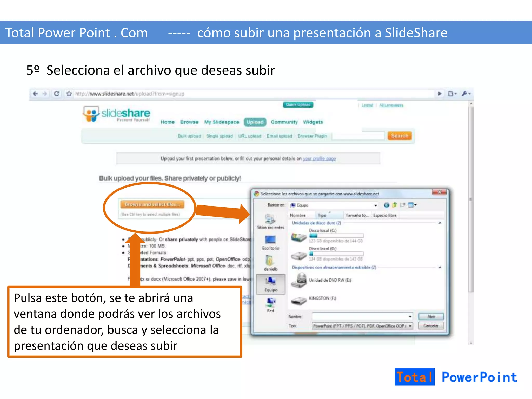Select Equipo in dialog sidebar
Image resolution: width=532 pixels, height=399 pixels.
pyautogui.click(x=271, y=284)
